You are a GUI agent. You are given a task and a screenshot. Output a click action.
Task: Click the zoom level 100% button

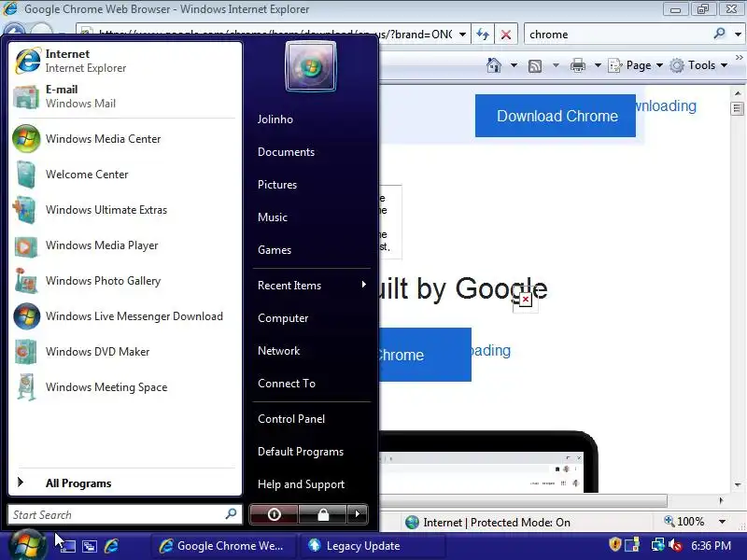tap(684, 522)
